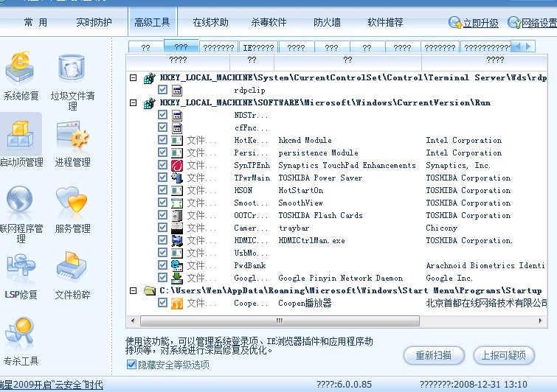This screenshot has height=392, width=557.
Task: Collapse the Terminal Server registry key node
Action: (134, 77)
